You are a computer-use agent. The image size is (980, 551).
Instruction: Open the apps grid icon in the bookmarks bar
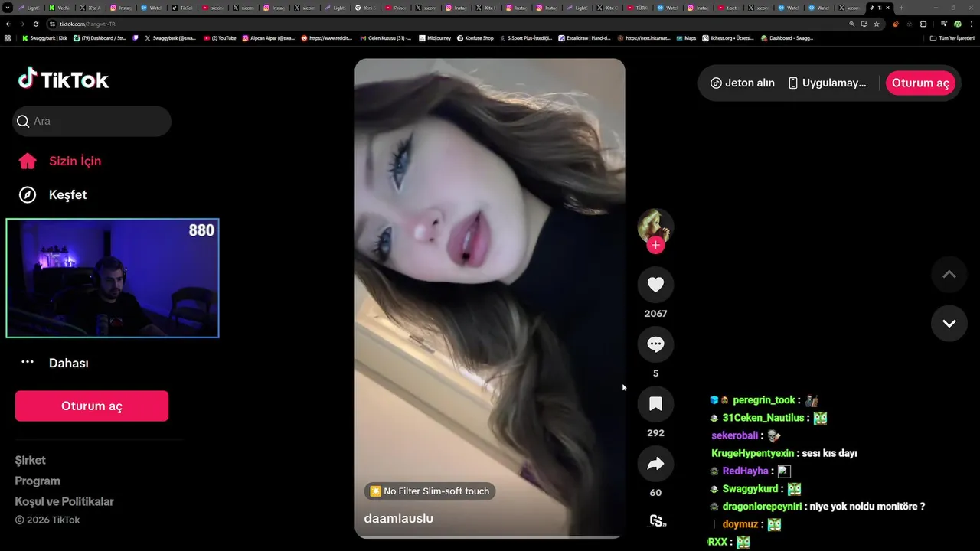(8, 38)
